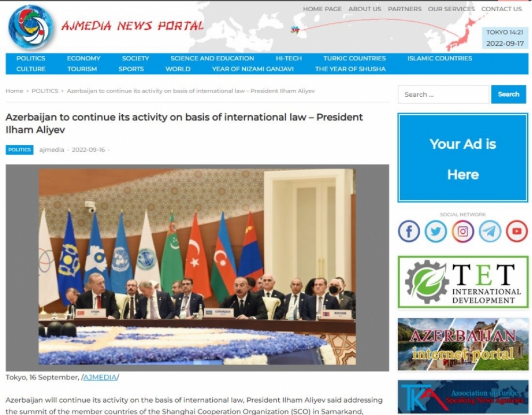532x415 pixels.
Task: Click the blue POLITICS category tag
Action: 19,150
